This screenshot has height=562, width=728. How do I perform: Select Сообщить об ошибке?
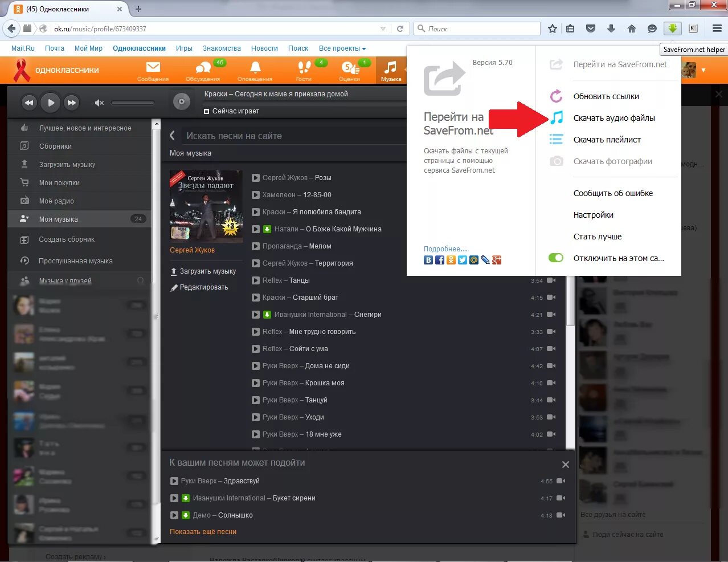click(x=613, y=193)
